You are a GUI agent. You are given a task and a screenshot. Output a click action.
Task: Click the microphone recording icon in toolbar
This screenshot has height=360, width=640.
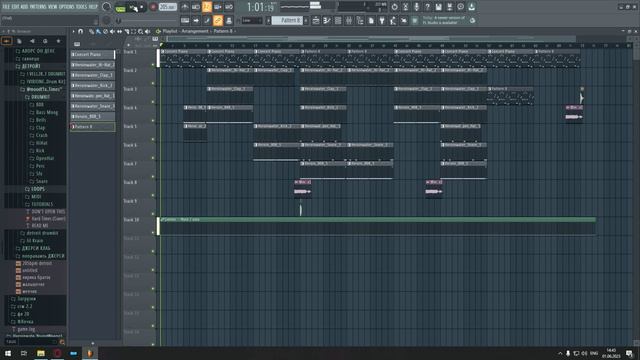(x=416, y=7)
